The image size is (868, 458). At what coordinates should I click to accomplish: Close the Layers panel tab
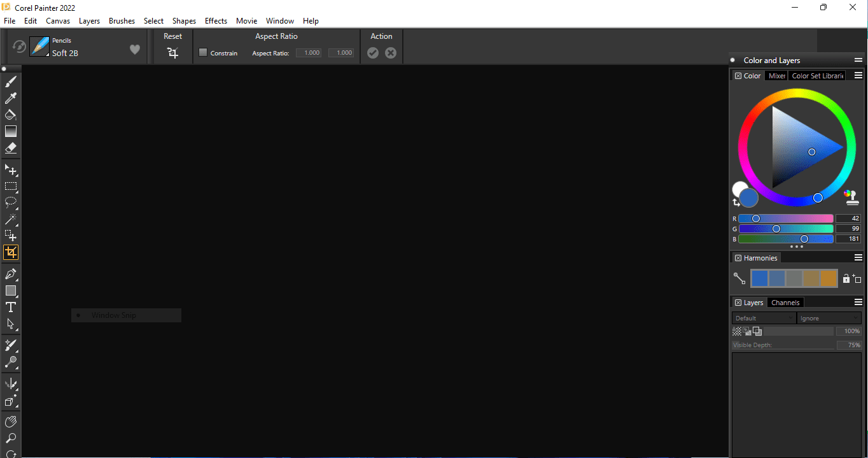coord(738,303)
